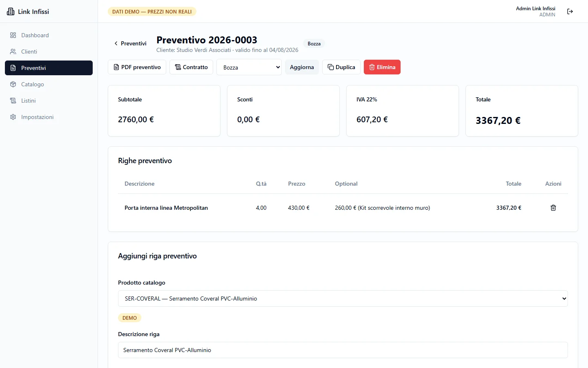Open Impostazioni in the sidebar

coord(49,117)
